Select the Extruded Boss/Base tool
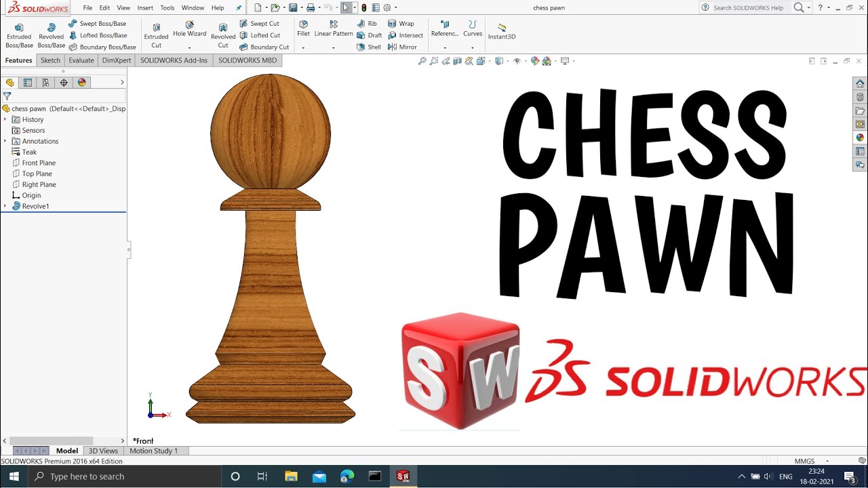The image size is (868, 488). click(x=19, y=35)
